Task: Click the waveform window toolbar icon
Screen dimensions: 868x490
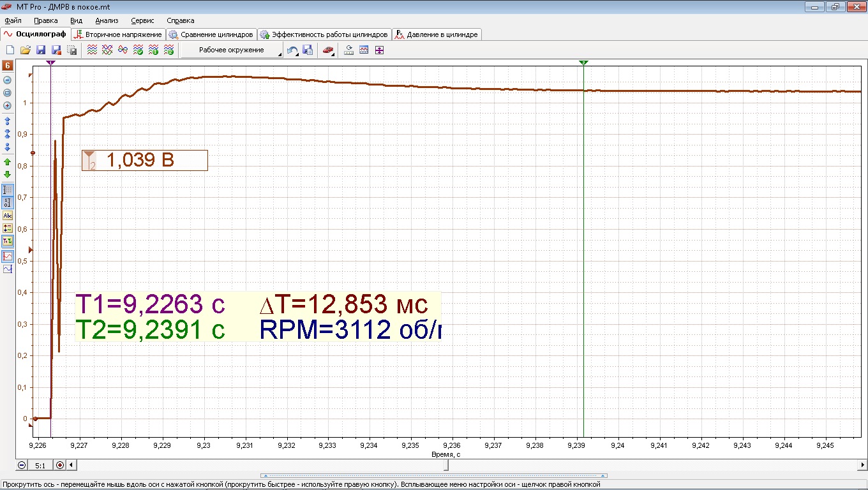Action: 364,50
